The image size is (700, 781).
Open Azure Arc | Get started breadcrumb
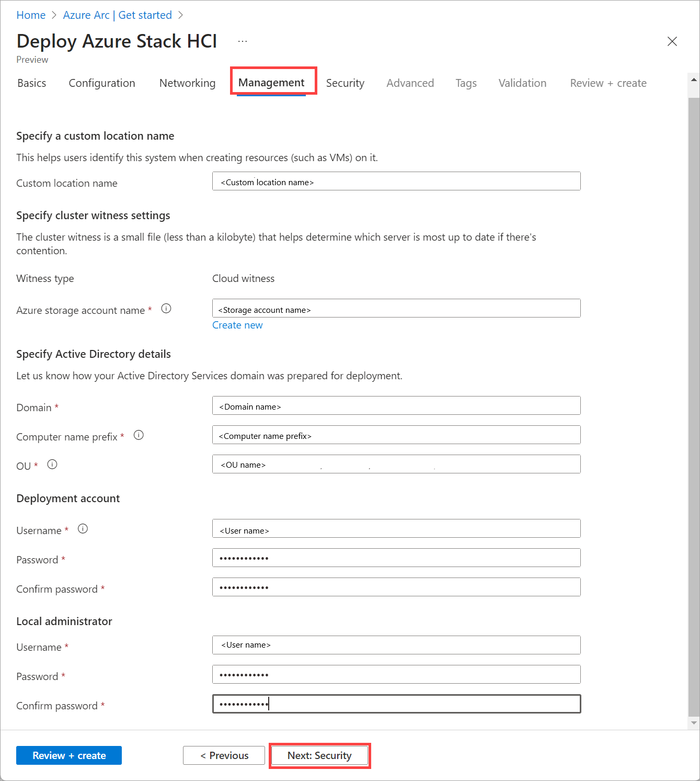pyautogui.click(x=118, y=15)
